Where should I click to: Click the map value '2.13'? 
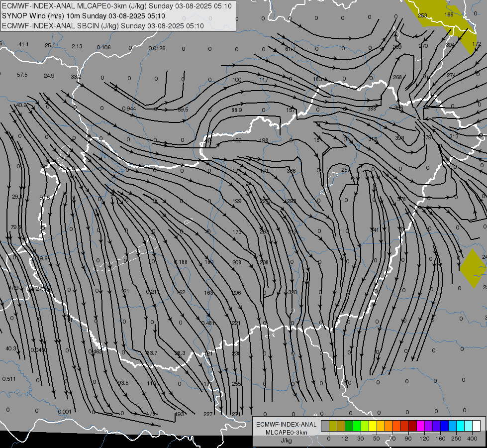[x=77, y=46]
